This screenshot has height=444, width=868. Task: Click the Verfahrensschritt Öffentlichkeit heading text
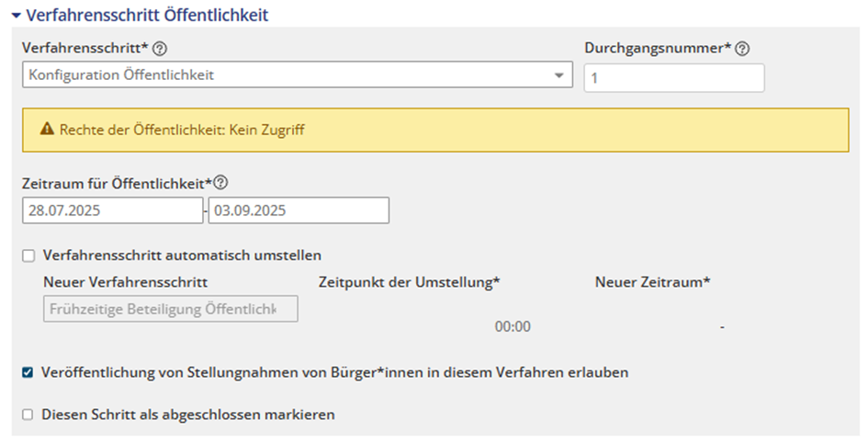tap(147, 16)
